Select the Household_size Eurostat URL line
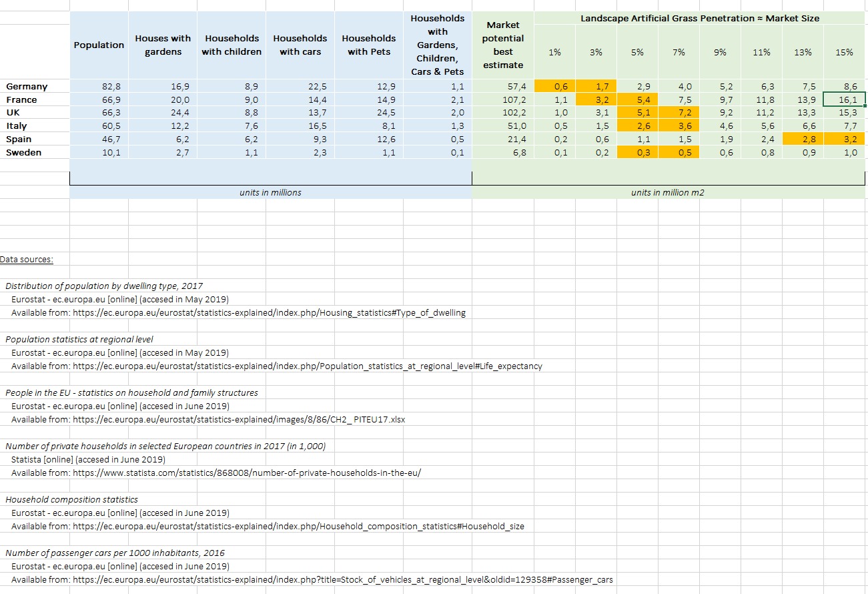 pyautogui.click(x=268, y=526)
